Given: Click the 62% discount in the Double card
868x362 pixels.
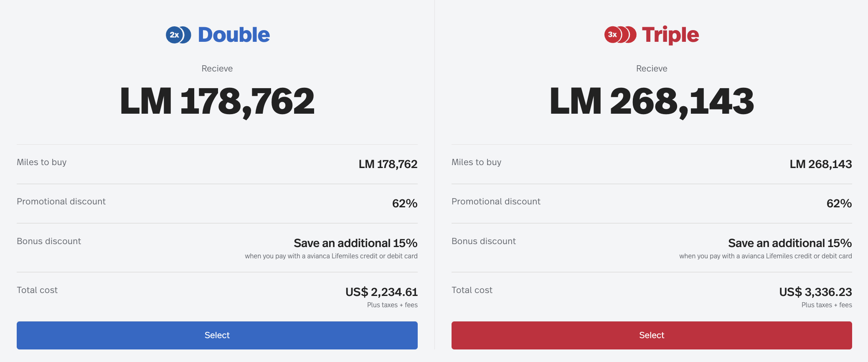Looking at the screenshot, I should click(404, 204).
